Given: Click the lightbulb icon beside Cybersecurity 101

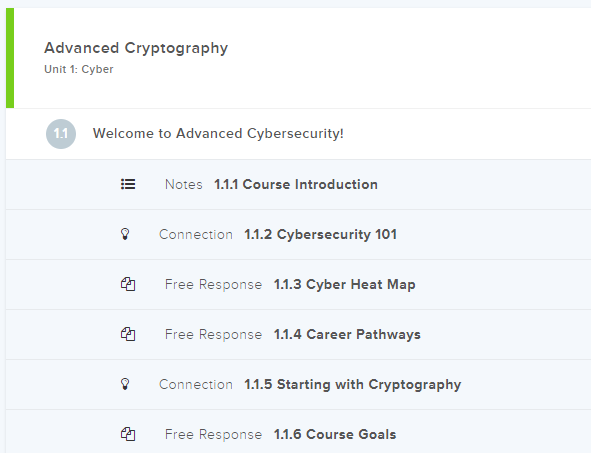Looking at the screenshot, I should tap(125, 234).
